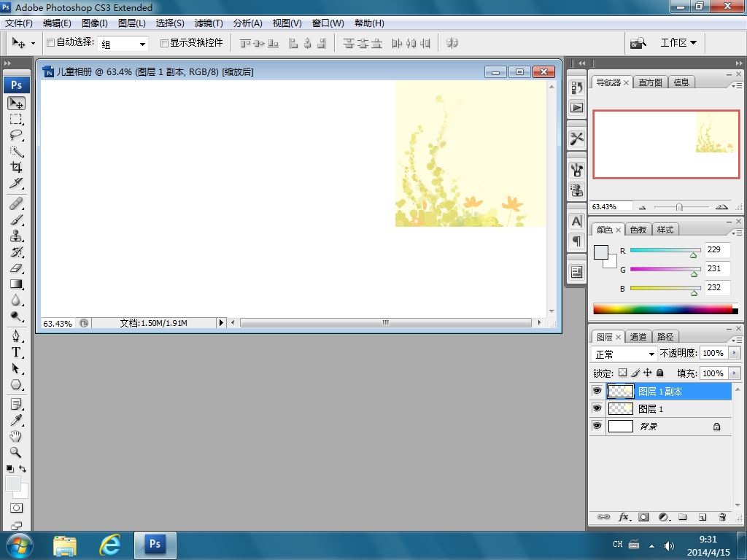Open the 工作区 workspace dropdown
The height and width of the screenshot is (560, 747).
coord(678,43)
